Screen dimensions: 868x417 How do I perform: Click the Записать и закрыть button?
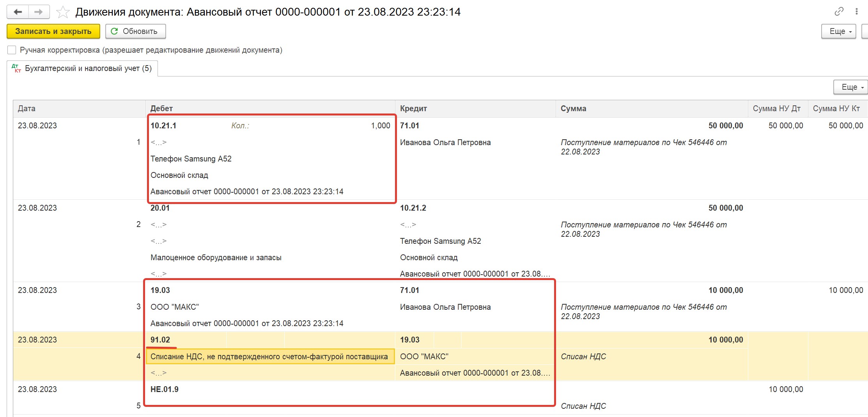point(53,31)
